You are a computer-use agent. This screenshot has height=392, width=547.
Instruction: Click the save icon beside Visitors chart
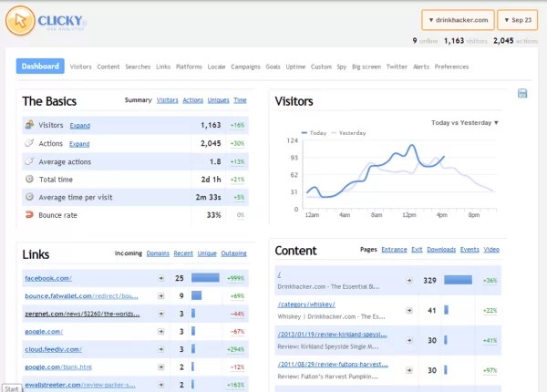tap(522, 93)
